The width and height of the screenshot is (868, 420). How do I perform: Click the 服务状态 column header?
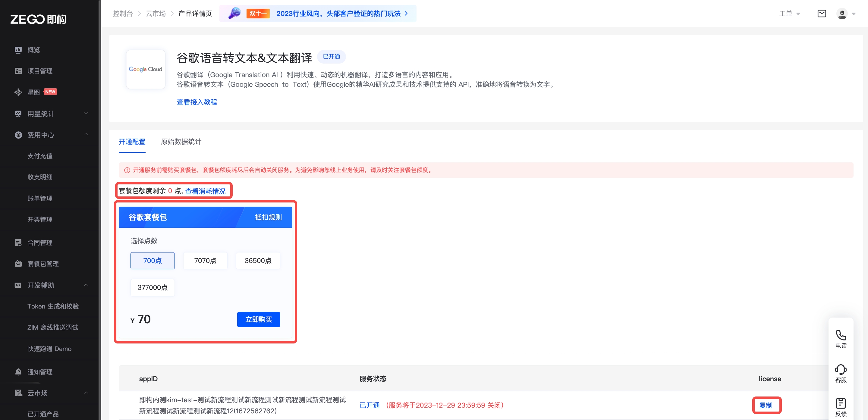(x=373, y=379)
